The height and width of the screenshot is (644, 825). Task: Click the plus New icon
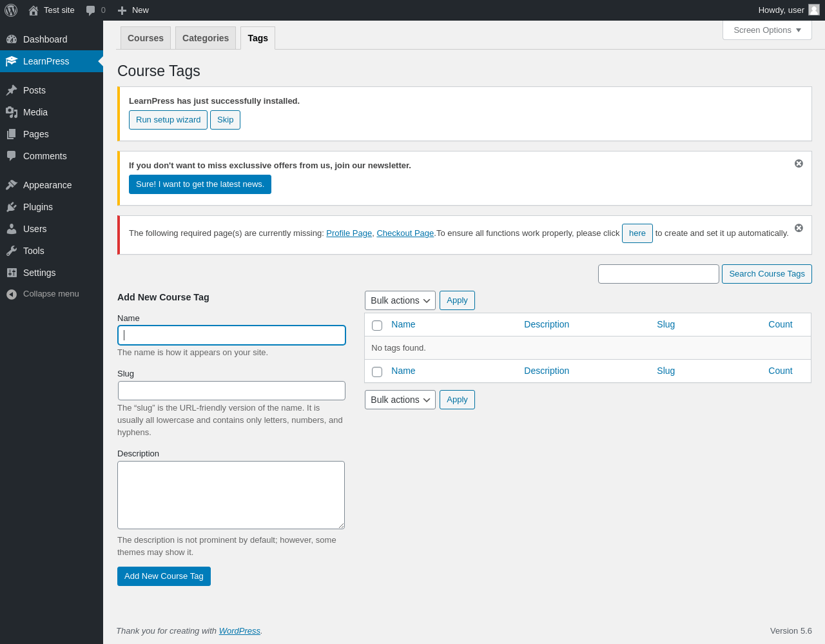pyautogui.click(x=122, y=10)
